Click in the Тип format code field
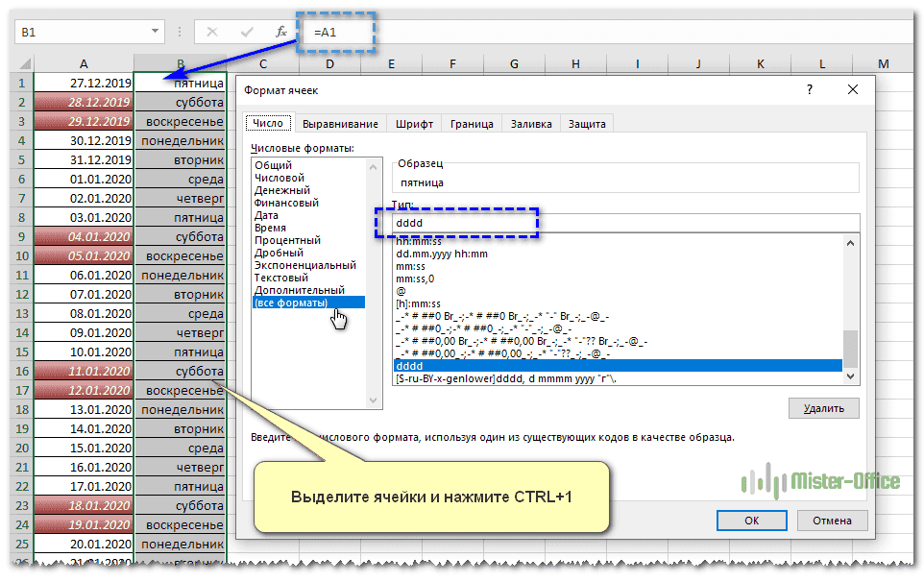 tap(624, 223)
